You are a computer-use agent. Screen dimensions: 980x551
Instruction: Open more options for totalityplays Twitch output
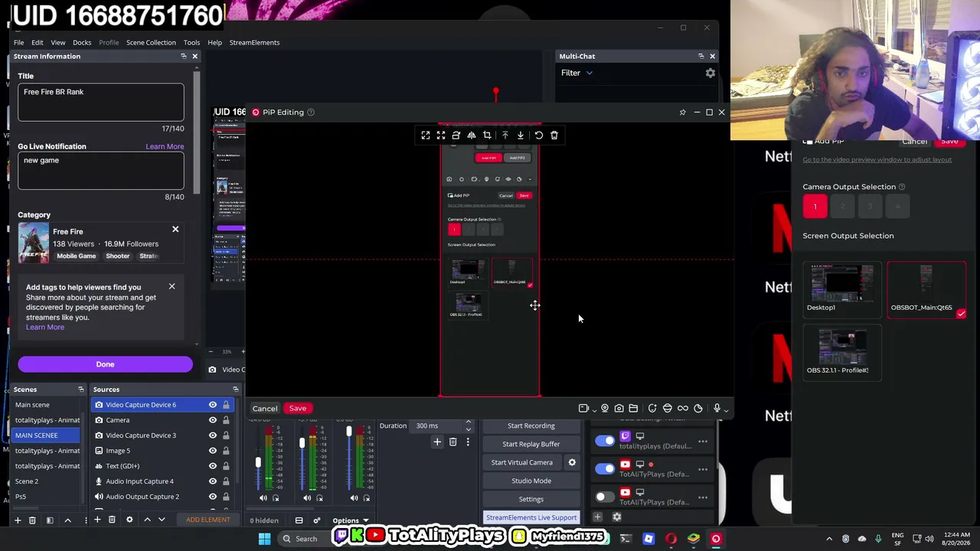(703, 442)
